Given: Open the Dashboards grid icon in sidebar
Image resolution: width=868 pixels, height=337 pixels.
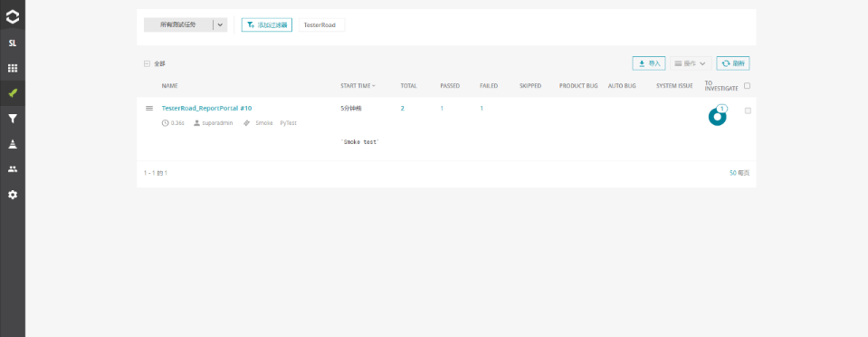Looking at the screenshot, I should tap(12, 68).
